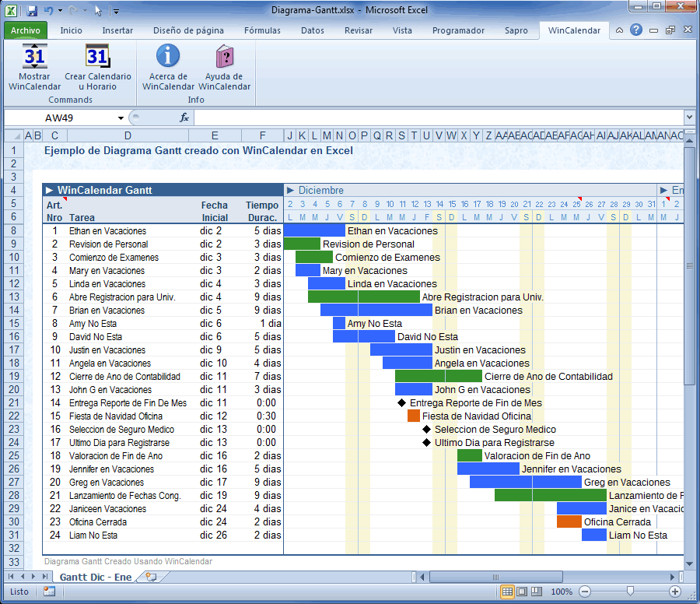Expand the formula bar

point(689,118)
